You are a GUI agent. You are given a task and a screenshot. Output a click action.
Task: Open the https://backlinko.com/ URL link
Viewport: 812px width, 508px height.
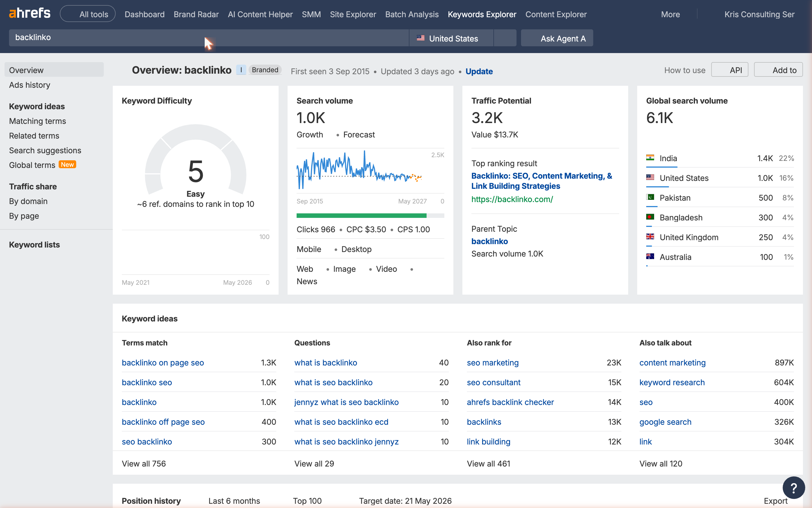point(512,199)
